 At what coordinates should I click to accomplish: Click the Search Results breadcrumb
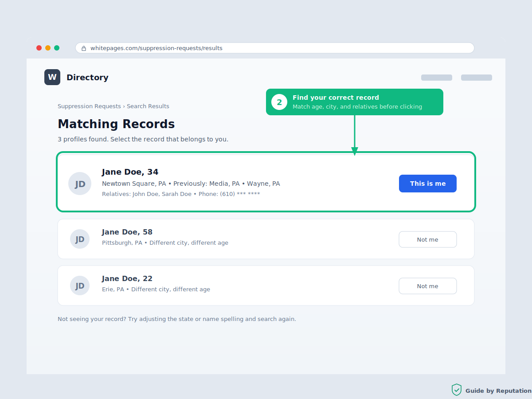click(148, 106)
